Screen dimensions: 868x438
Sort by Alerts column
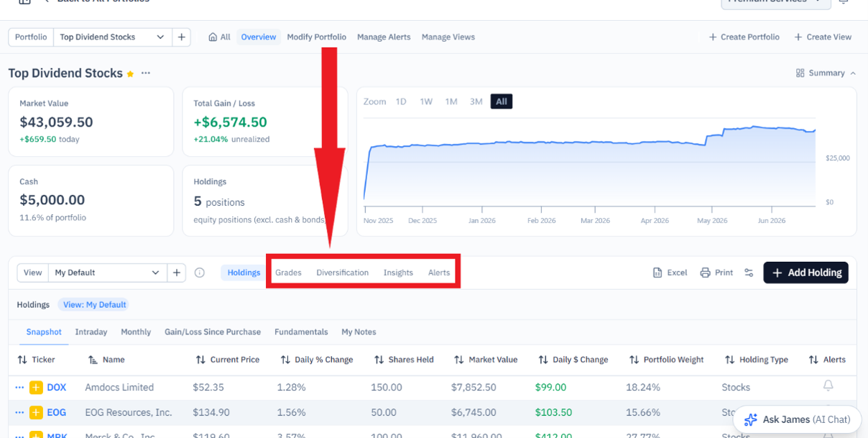tap(827, 360)
